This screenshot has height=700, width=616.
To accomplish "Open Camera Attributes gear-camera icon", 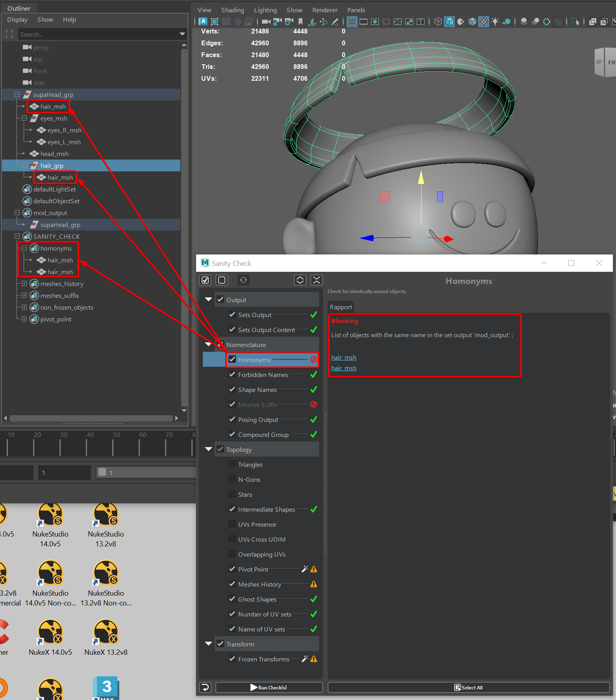I will (x=289, y=22).
